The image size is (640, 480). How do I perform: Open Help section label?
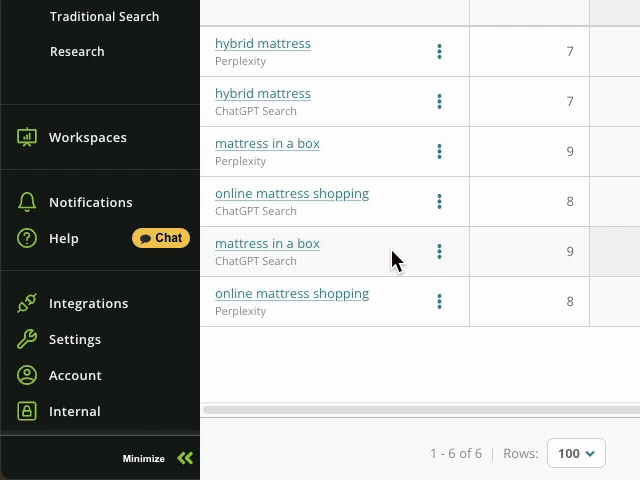(x=64, y=238)
